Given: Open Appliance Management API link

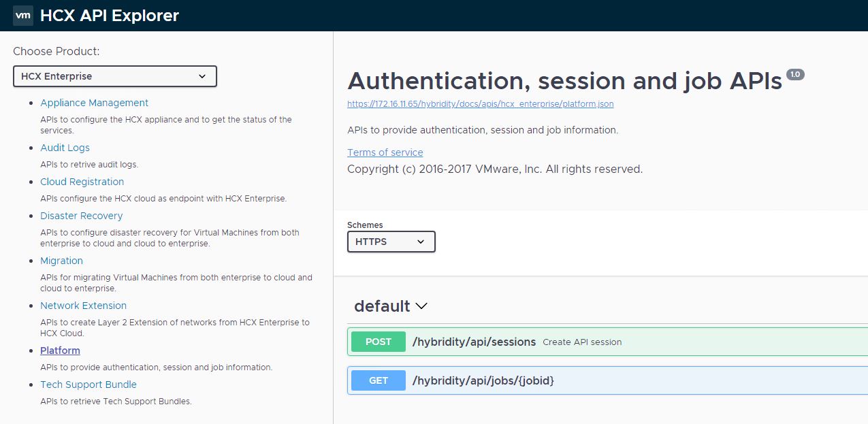Looking at the screenshot, I should pyautogui.click(x=94, y=103).
